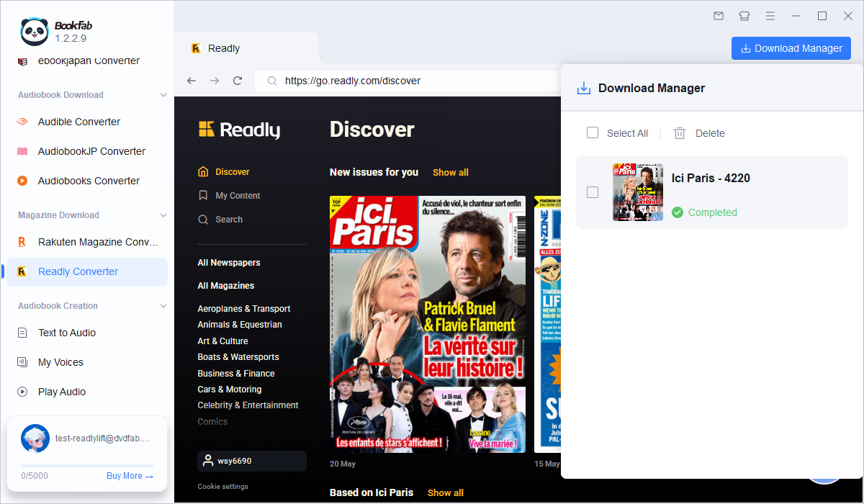Screen dimensions: 864x504
Task: Switch to the Readly tab
Action: (246, 48)
